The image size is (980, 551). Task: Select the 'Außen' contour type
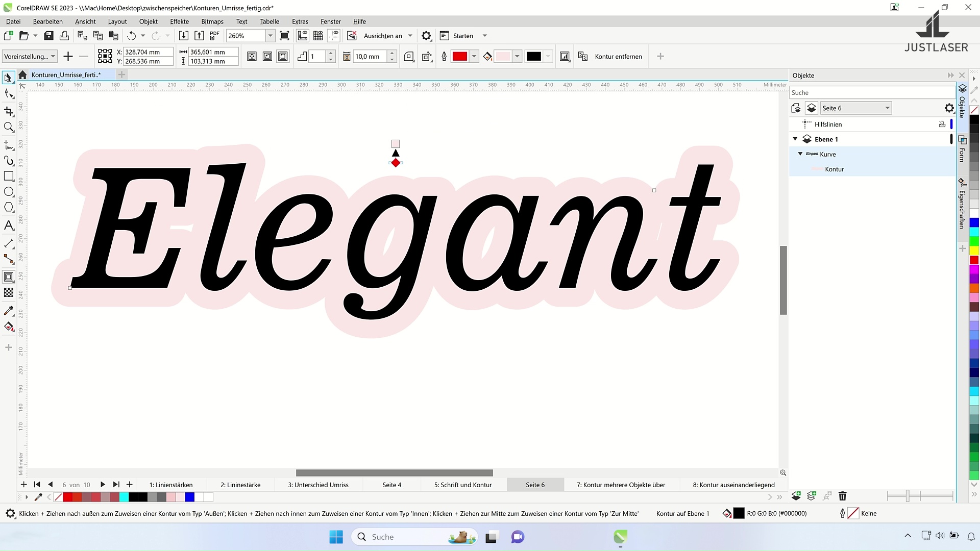[x=283, y=57]
